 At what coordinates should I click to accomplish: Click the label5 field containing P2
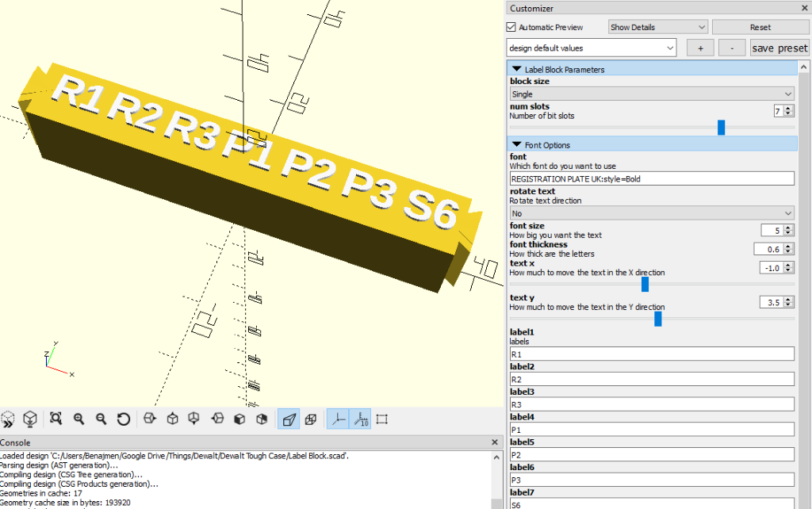tap(652, 454)
